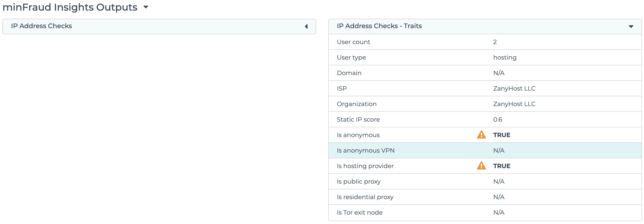644x224 pixels.
Task: Click warning icon beside Is hosting provider
Action: 481,166
